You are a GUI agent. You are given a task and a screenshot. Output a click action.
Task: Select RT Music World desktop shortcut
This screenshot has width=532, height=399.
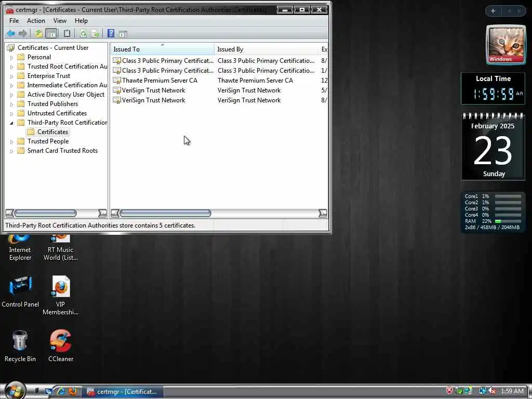pyautogui.click(x=61, y=248)
